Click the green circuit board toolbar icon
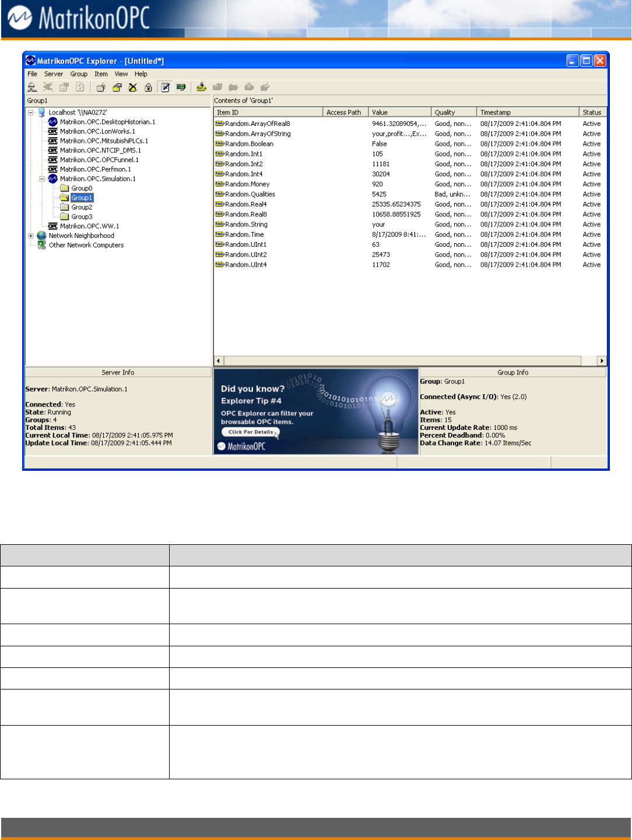The width and height of the screenshot is (632, 840). 181,87
